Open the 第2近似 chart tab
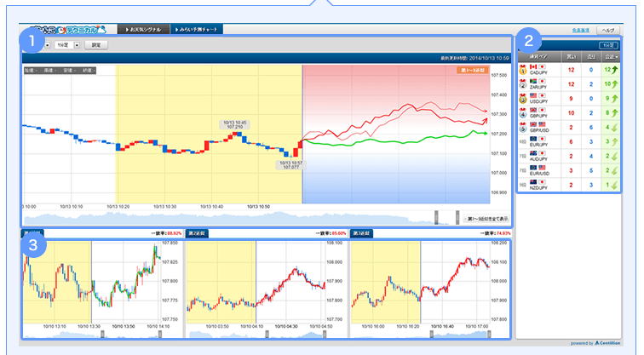The height and width of the screenshot is (355, 644). [x=196, y=232]
